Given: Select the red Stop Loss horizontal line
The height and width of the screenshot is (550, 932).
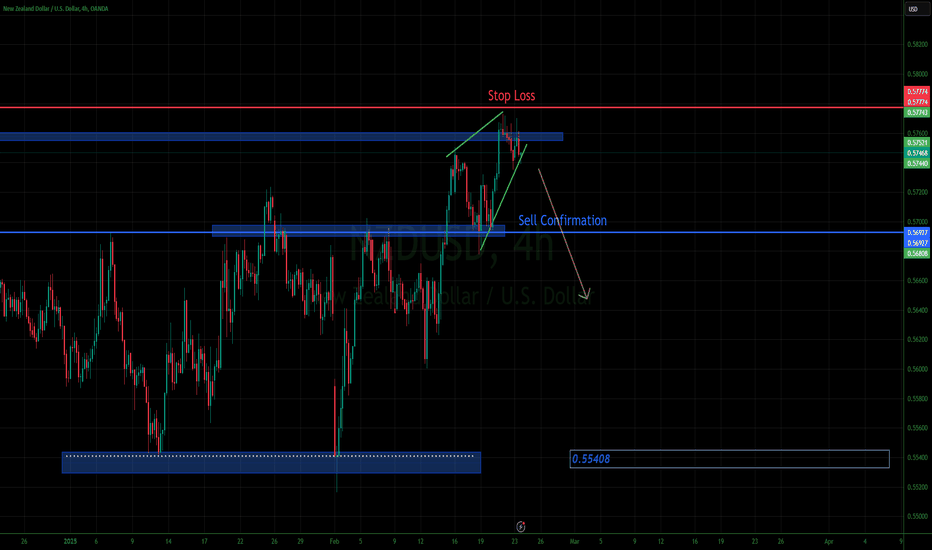Looking at the screenshot, I should click(x=452, y=108).
